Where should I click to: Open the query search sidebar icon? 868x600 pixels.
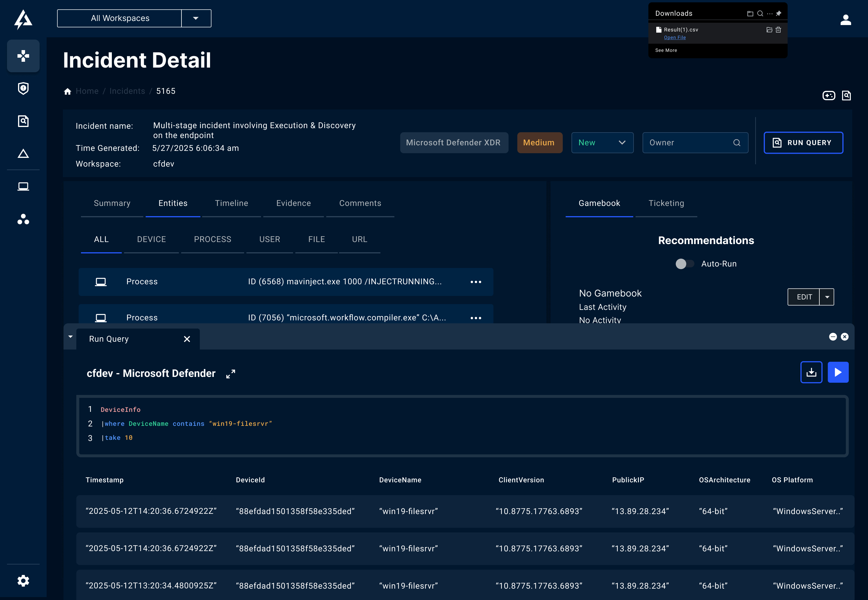pyautogui.click(x=23, y=121)
